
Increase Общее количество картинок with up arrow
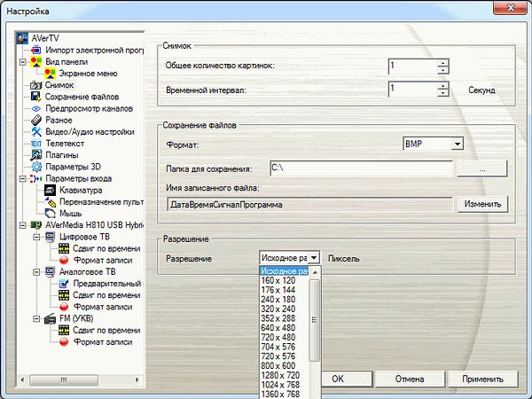(x=443, y=62)
